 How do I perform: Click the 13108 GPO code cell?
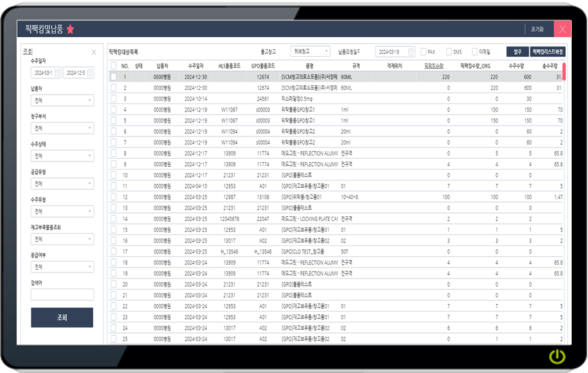[x=263, y=197]
